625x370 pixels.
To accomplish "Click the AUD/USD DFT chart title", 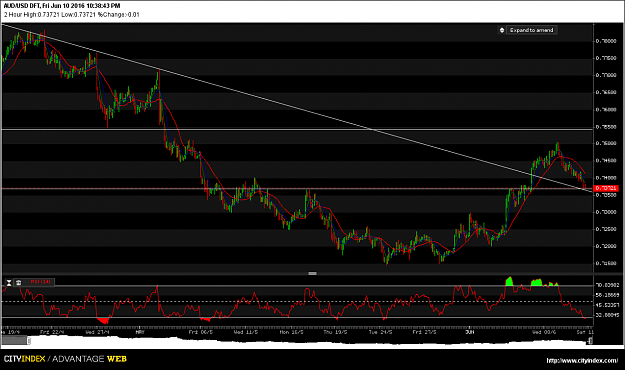I will pyautogui.click(x=61, y=6).
